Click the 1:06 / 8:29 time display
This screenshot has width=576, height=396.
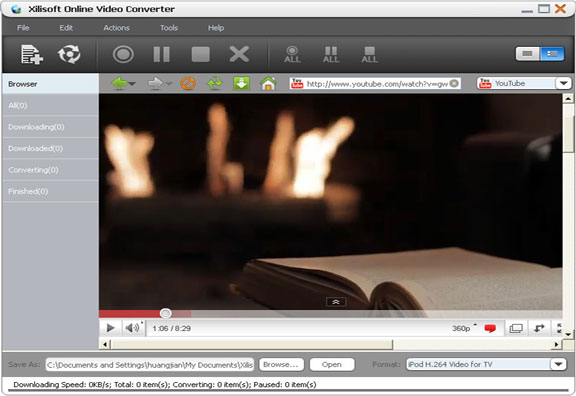[x=172, y=328]
